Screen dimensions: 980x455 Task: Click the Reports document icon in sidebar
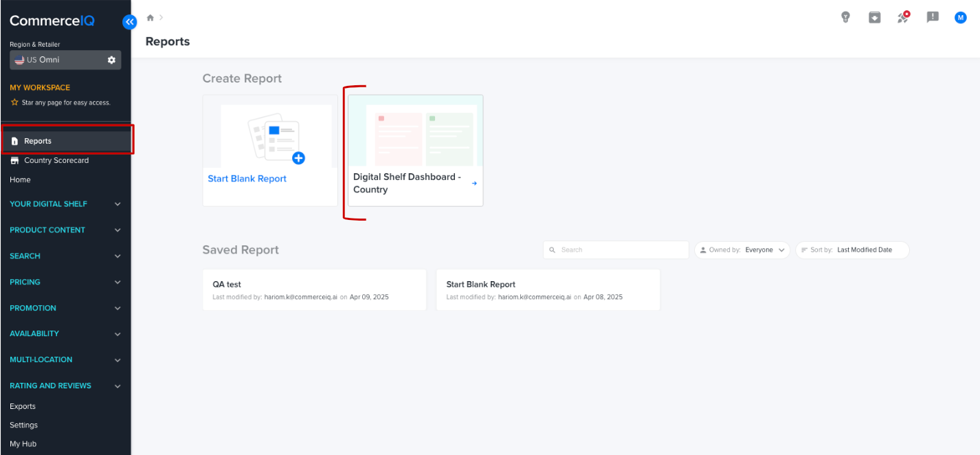tap(15, 141)
